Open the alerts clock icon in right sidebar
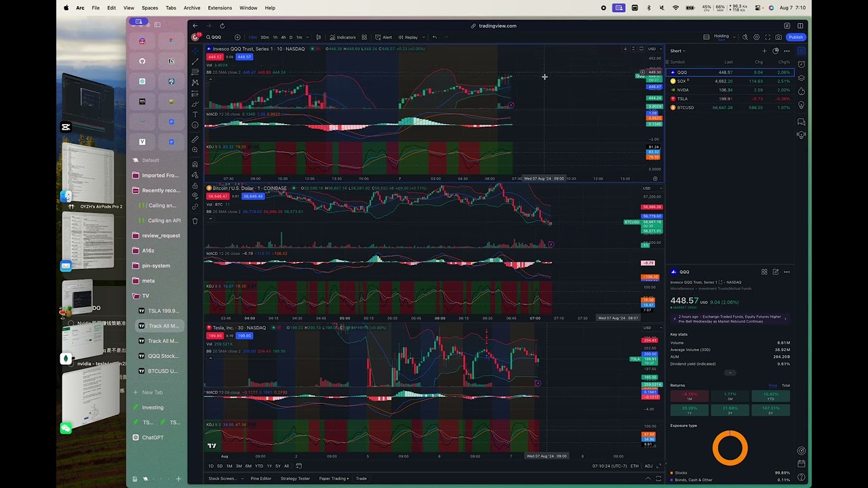 tap(801, 64)
